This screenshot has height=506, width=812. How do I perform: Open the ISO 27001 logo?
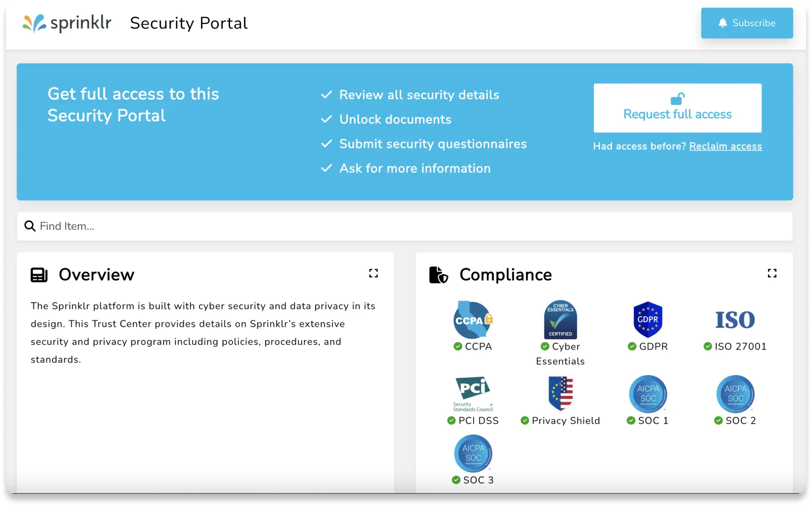(x=735, y=320)
